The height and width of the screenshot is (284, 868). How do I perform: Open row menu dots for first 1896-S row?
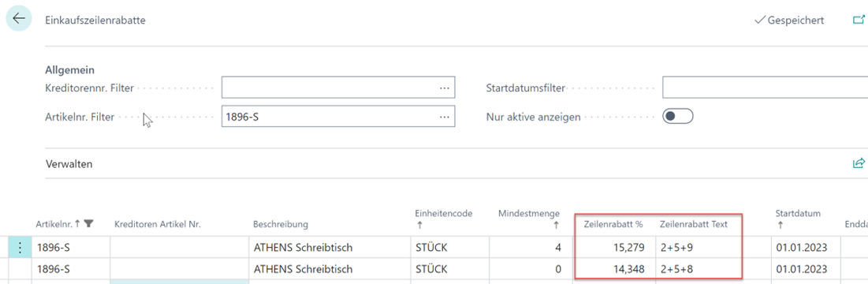click(x=20, y=248)
